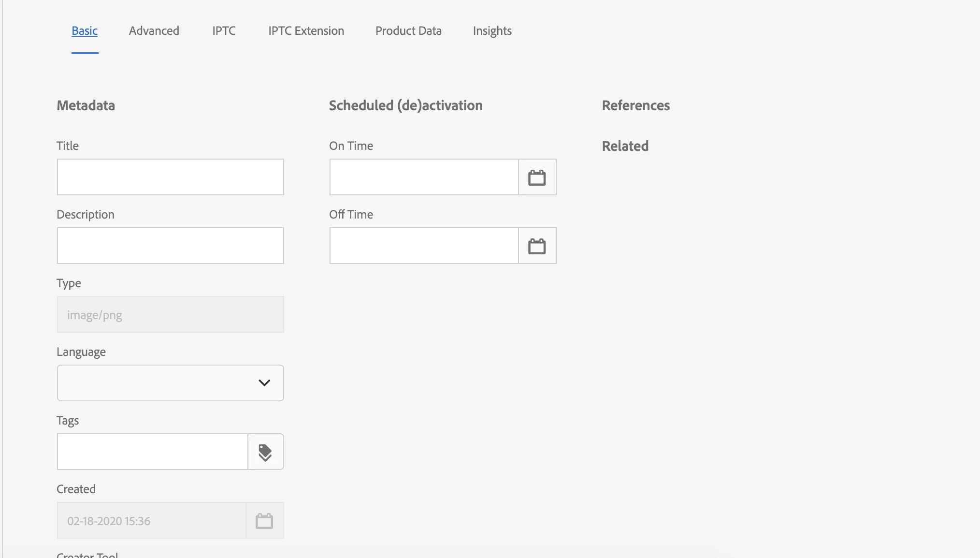Image resolution: width=980 pixels, height=558 pixels.
Task: Click the On Time date field
Action: tap(424, 177)
